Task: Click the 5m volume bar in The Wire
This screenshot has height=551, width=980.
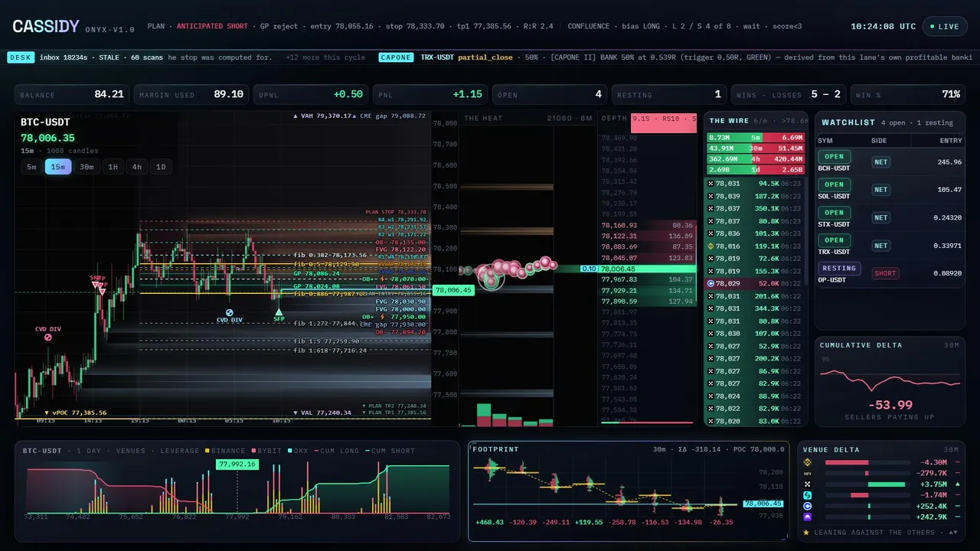Action: [x=756, y=138]
